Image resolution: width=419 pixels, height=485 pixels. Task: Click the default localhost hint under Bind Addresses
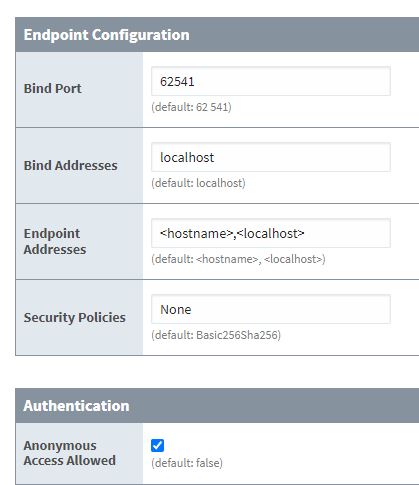pyautogui.click(x=198, y=183)
